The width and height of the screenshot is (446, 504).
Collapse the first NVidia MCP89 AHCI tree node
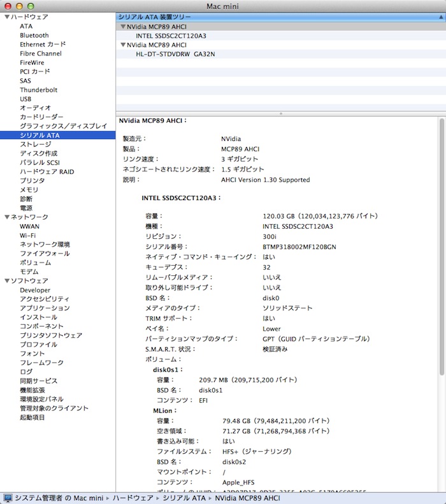tap(122, 27)
